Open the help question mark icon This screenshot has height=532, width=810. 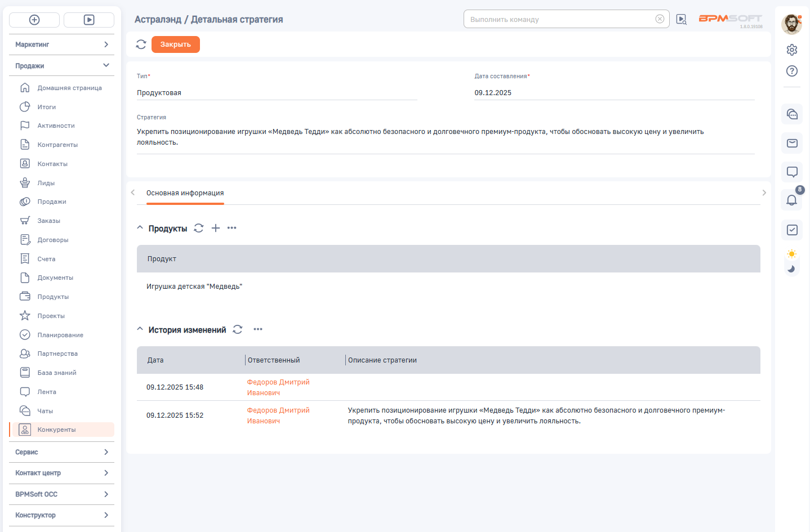(792, 71)
